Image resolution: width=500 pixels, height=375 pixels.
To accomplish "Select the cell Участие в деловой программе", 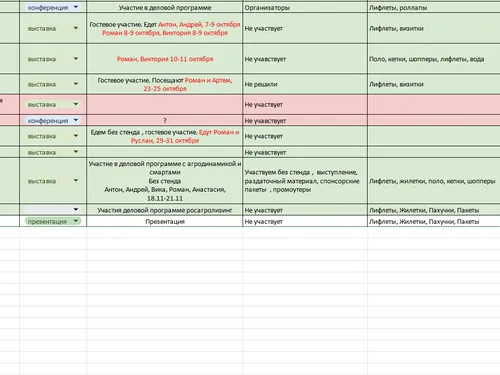I will [x=165, y=7].
